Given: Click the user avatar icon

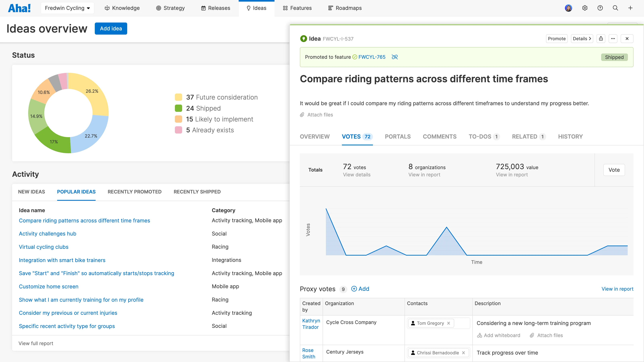Looking at the screenshot, I should pos(568,8).
